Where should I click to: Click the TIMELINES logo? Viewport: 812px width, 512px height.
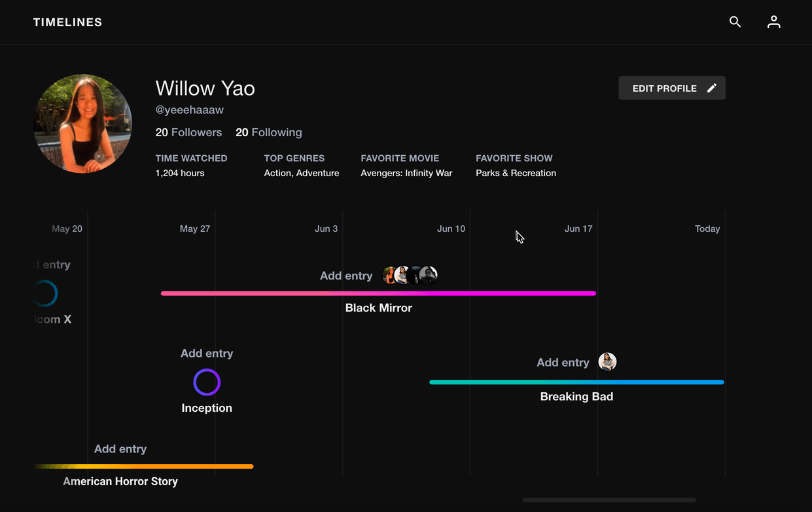(x=68, y=22)
